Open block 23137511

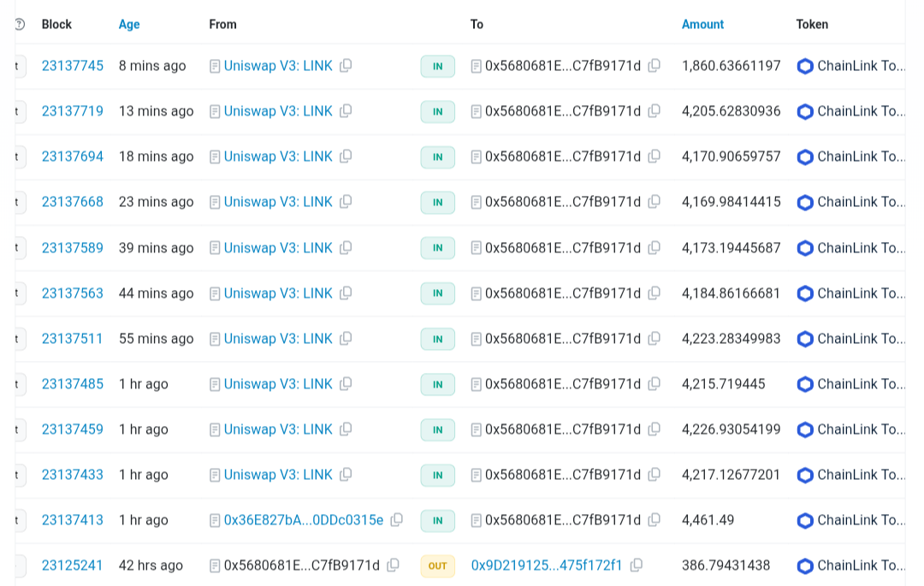pyautogui.click(x=73, y=339)
